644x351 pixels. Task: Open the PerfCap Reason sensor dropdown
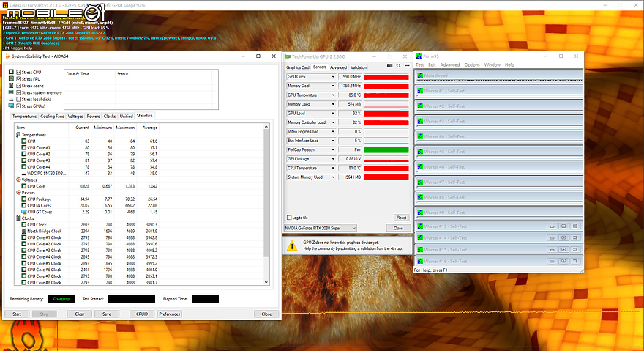pyautogui.click(x=333, y=149)
